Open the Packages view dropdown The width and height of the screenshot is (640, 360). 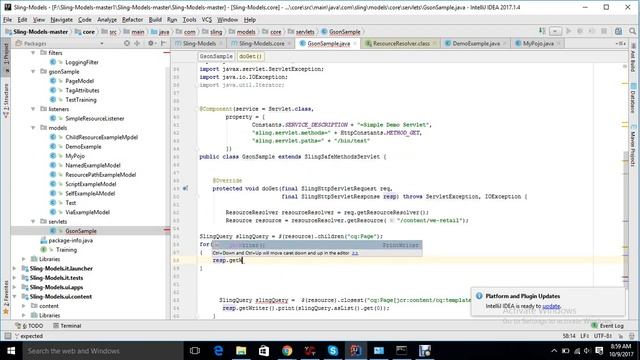click(x=102, y=43)
